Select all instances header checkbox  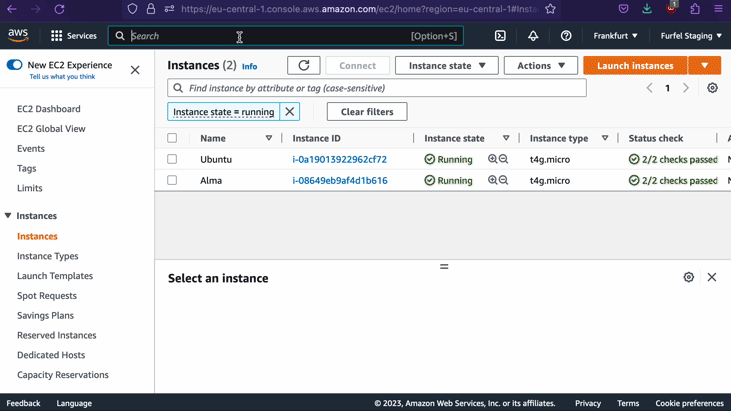pyautogui.click(x=172, y=138)
